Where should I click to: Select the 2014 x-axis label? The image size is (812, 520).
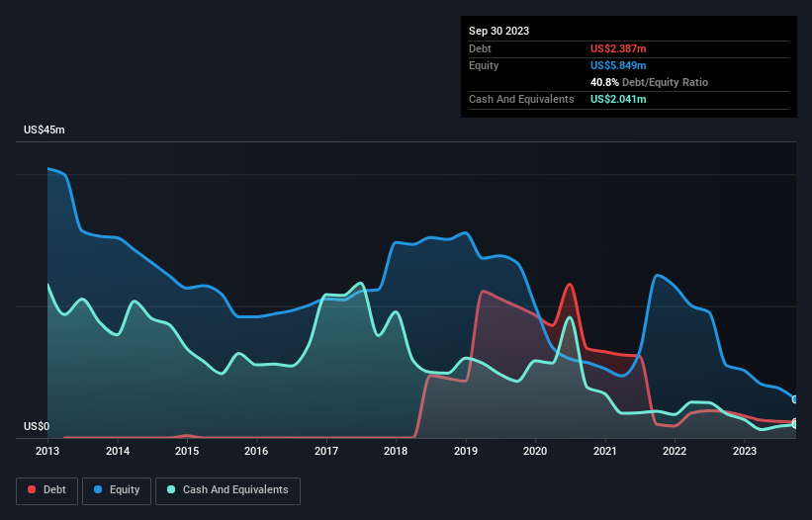118,451
